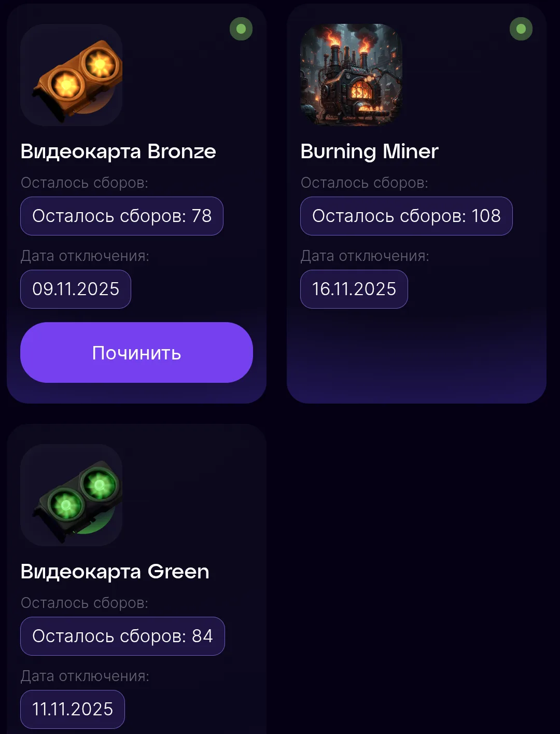Screen dimensions: 560x734
Task: Select the 11.11.2025 shutdown date field
Action: click(73, 709)
